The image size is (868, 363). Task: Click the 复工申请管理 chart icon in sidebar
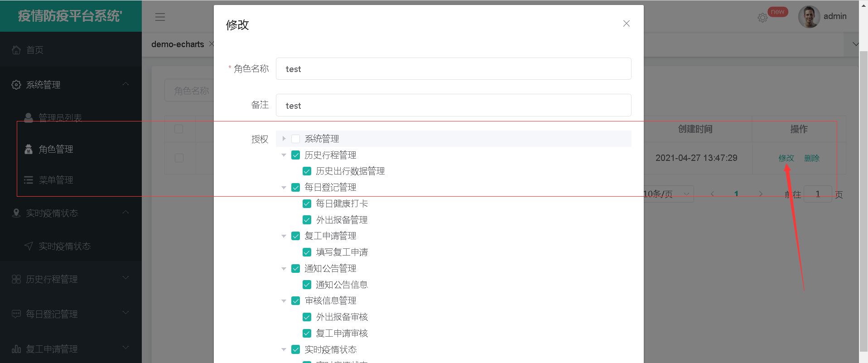[16, 349]
